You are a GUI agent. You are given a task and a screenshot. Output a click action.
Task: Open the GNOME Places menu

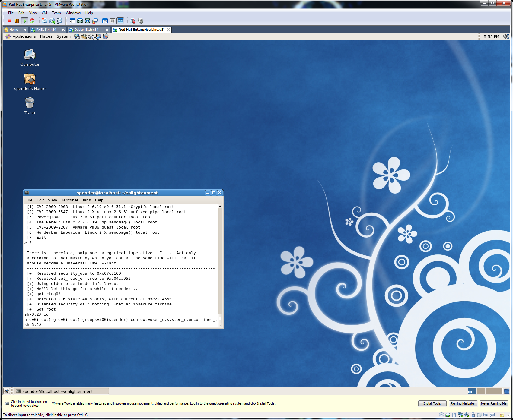point(46,36)
